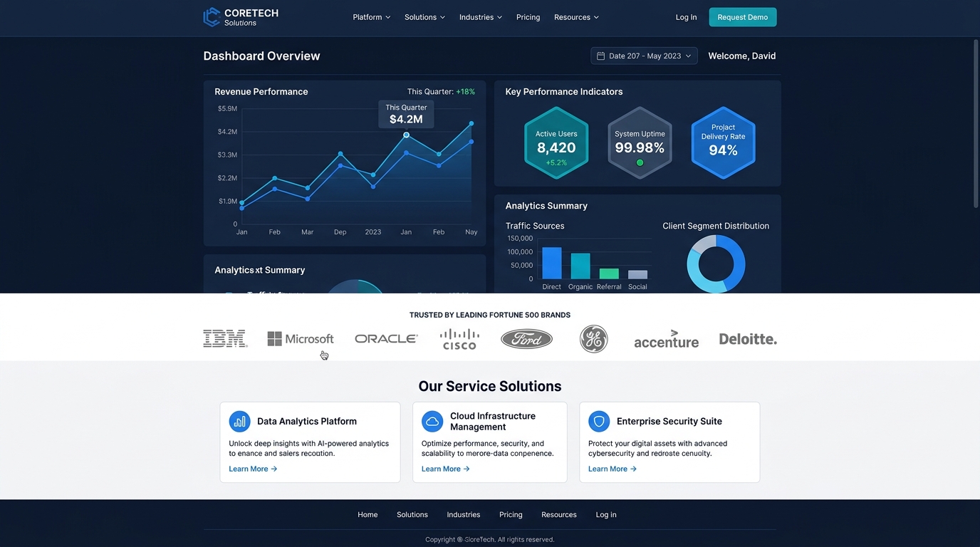
Task: Expand the Resources dropdown in header
Action: pos(576,17)
